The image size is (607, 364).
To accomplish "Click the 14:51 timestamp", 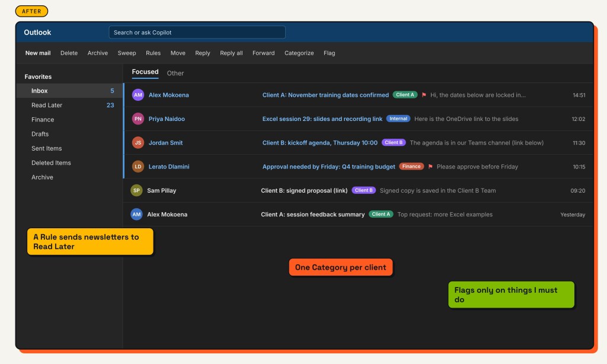I will click(x=579, y=95).
